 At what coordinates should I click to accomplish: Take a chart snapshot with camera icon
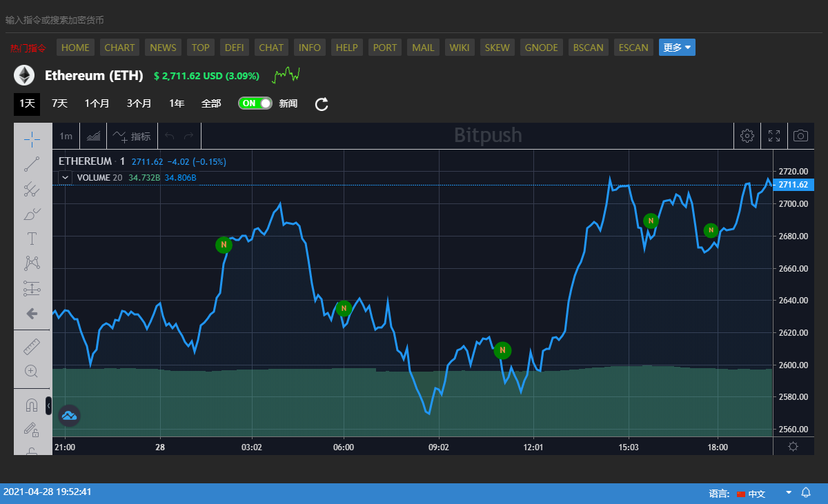pos(800,136)
